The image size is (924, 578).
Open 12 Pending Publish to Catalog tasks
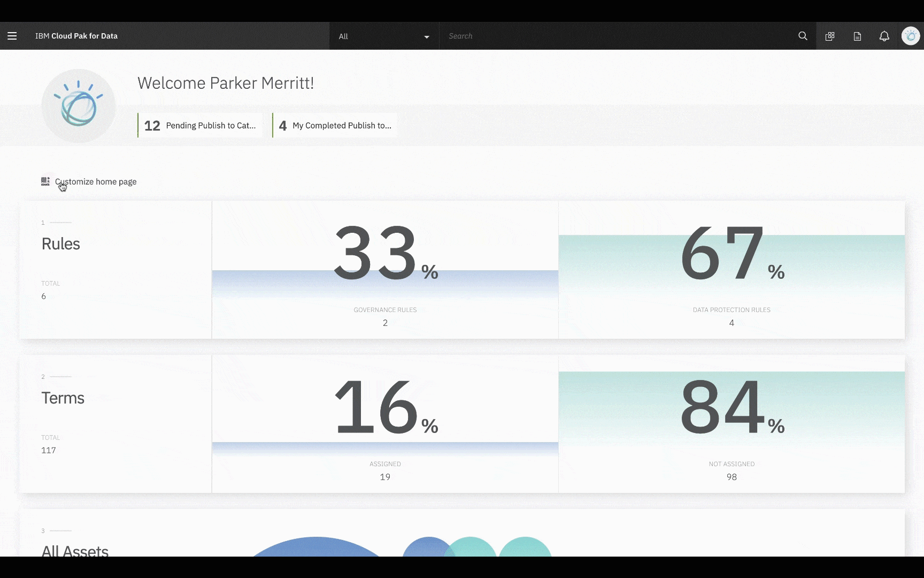pyautogui.click(x=200, y=125)
